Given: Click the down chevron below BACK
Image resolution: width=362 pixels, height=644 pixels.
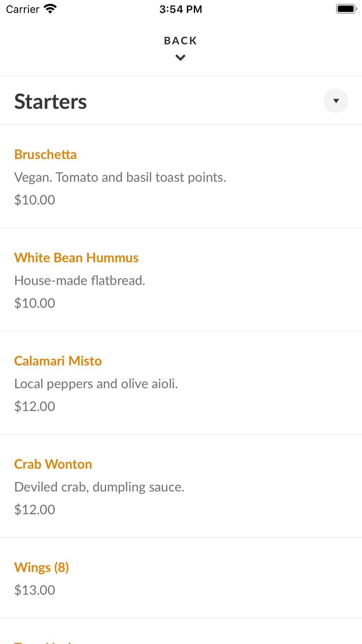Looking at the screenshot, I should (180, 58).
